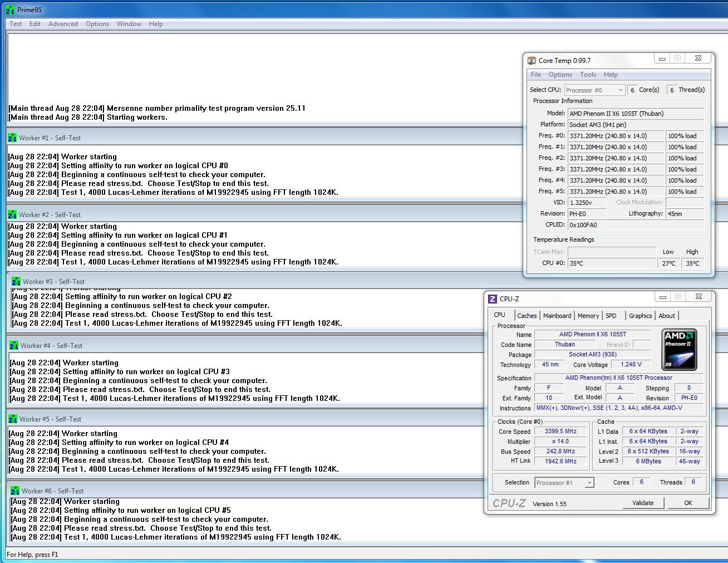728x563 pixels.
Task: Switch to the Memory tab in CPU-Z
Action: (588, 316)
